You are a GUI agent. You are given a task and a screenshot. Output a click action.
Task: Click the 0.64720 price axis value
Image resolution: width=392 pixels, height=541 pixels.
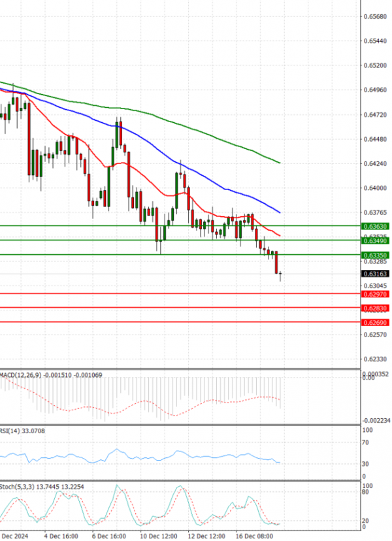click(376, 114)
